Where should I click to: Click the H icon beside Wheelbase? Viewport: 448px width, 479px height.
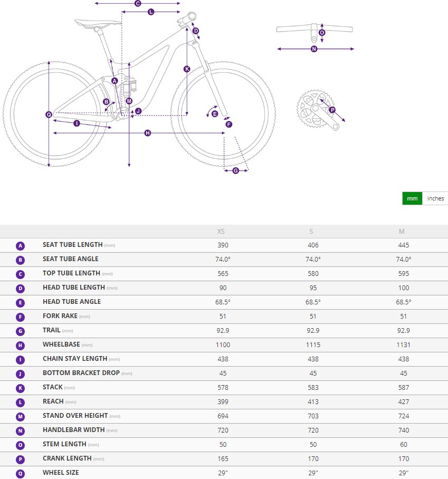pyautogui.click(x=20, y=346)
